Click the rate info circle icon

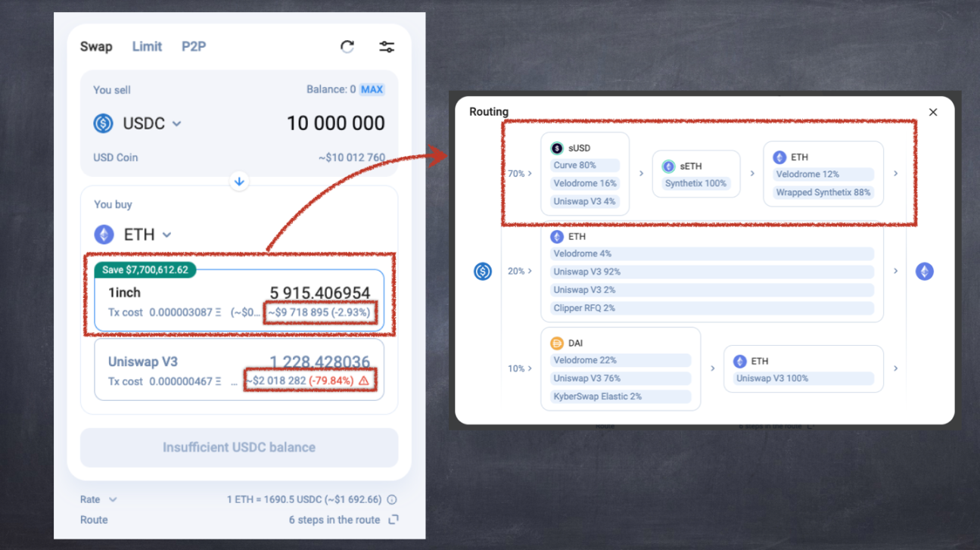tap(392, 499)
